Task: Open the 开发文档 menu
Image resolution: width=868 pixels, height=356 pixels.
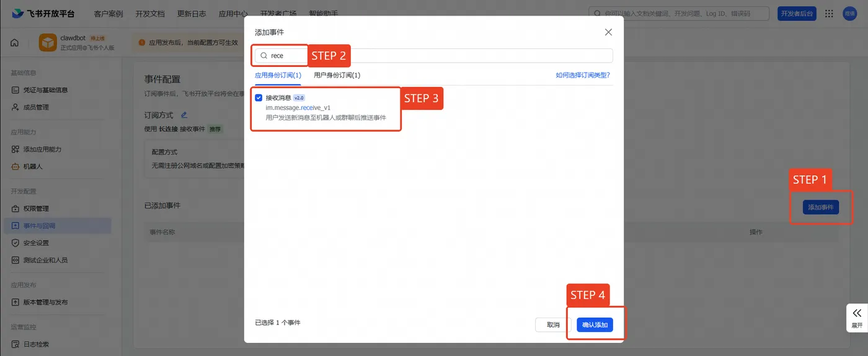Action: 150,14
